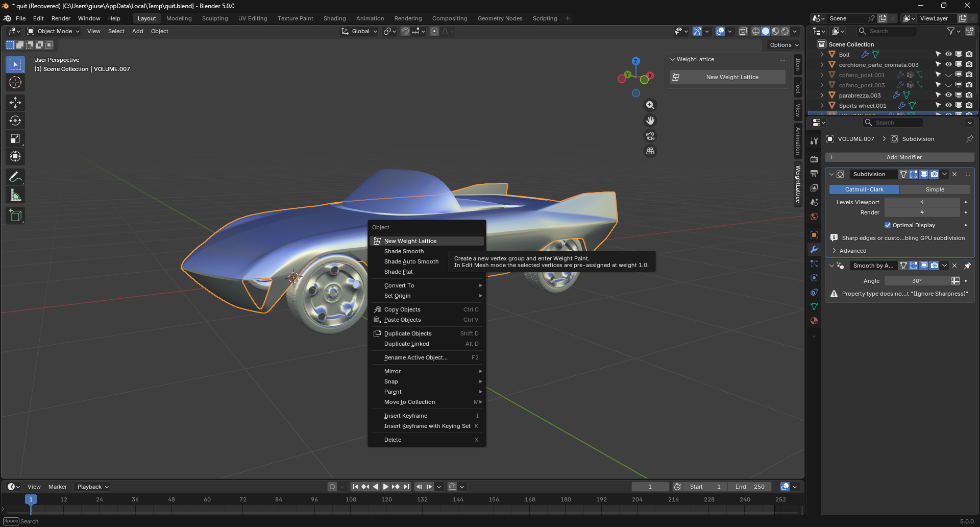The width and height of the screenshot is (980, 527).
Task: Open the Tool properties tab icon
Action: pos(814,141)
